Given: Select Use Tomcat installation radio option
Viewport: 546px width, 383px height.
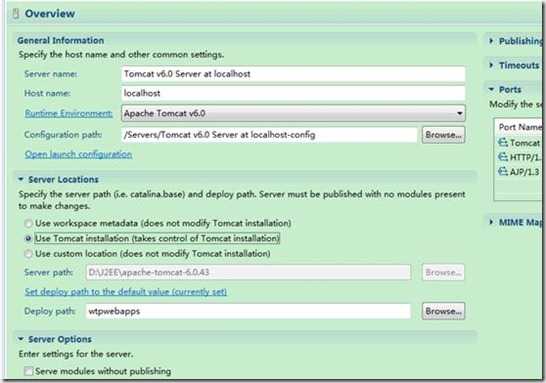Looking at the screenshot, I should (29, 239).
